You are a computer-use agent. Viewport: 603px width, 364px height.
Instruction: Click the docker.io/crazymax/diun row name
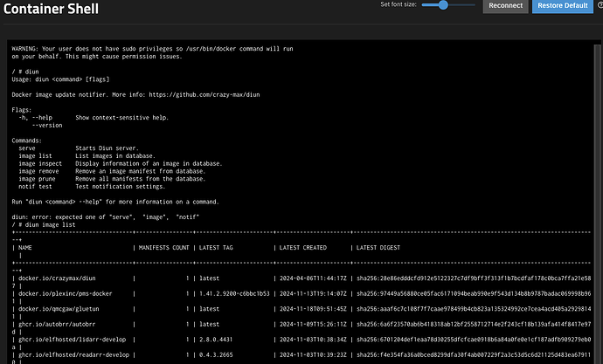click(x=57, y=278)
